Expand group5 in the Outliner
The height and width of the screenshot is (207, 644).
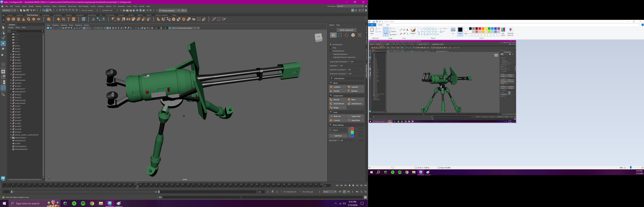click(11, 54)
